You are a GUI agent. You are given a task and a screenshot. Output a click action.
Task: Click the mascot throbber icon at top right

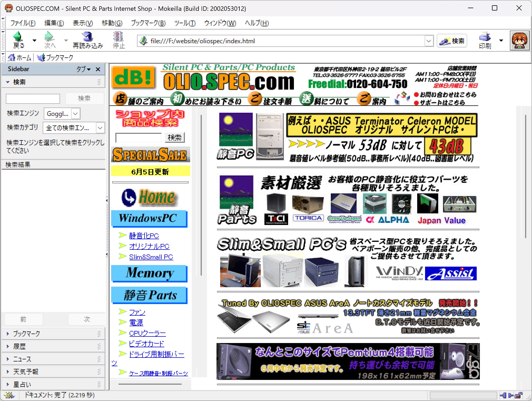click(x=519, y=41)
